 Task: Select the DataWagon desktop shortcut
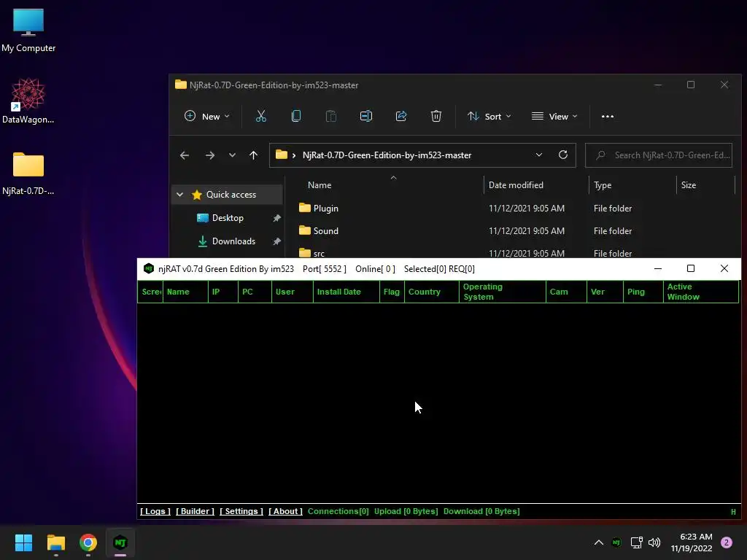click(x=28, y=101)
